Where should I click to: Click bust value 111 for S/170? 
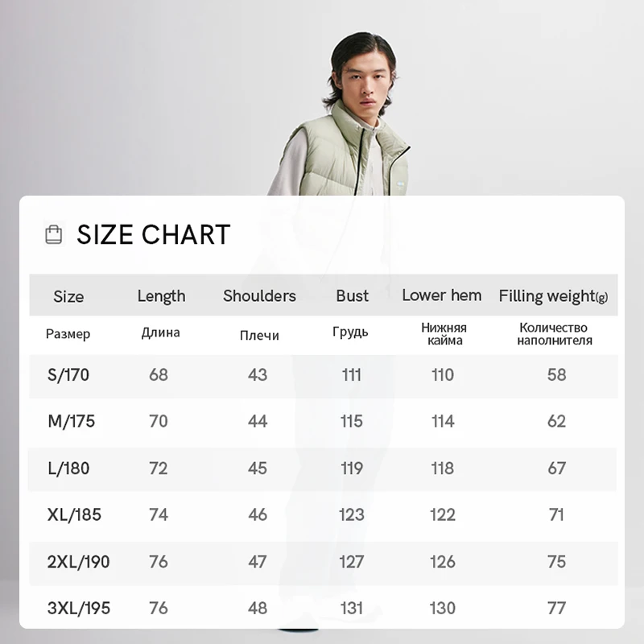pos(351,374)
